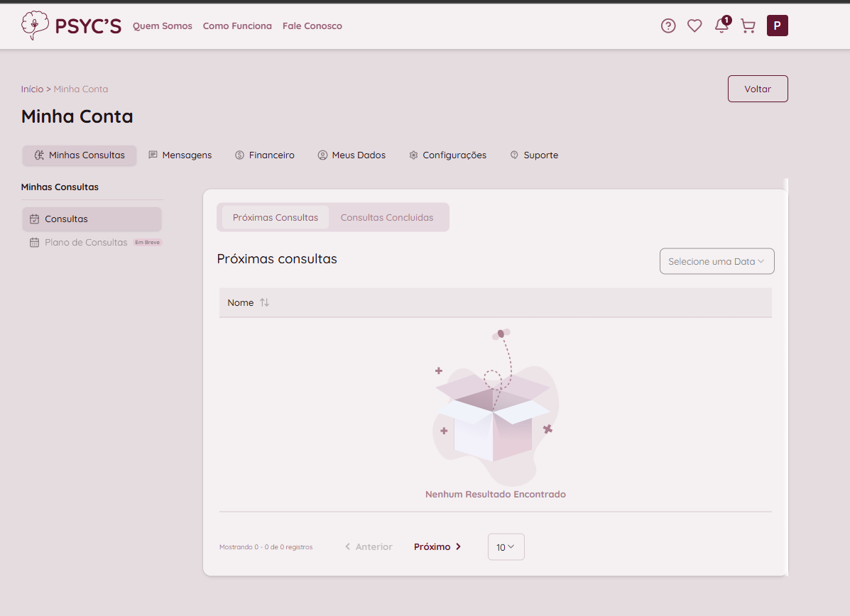Select the Próximas Consultas tab
The height and width of the screenshot is (616, 850).
click(276, 217)
